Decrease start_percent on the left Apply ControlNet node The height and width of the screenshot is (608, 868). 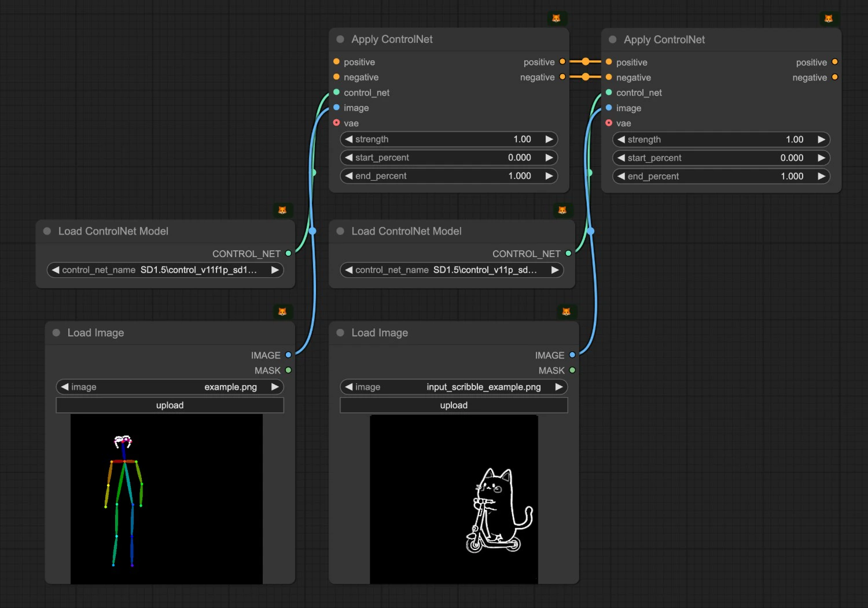(x=348, y=158)
